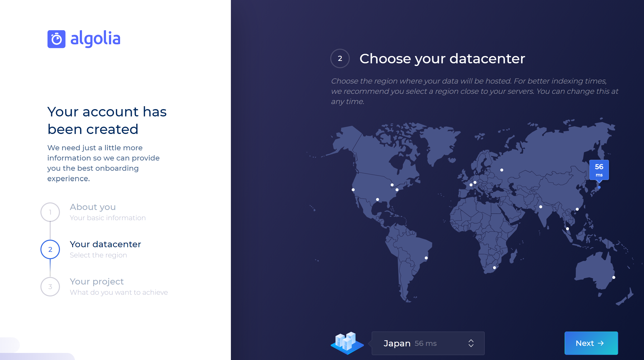
Task: Select the Russia datacenter dot
Action: pyautogui.click(x=502, y=170)
